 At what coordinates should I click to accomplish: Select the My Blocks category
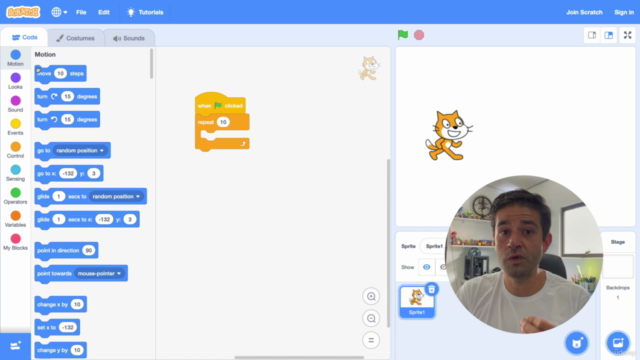[x=16, y=242]
